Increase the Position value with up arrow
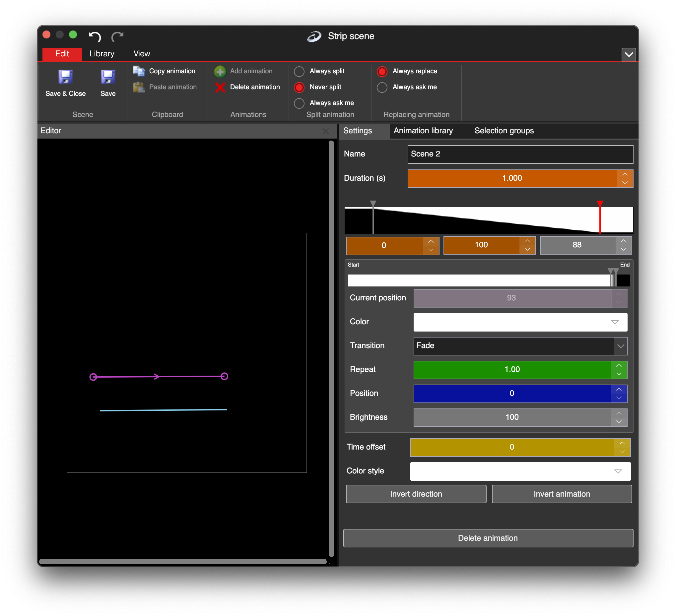676x616 pixels. [619, 390]
